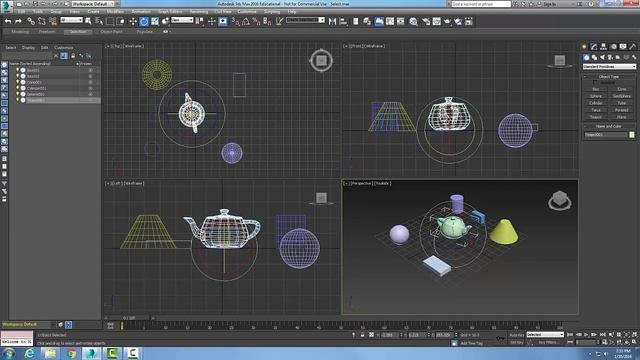
Task: Activate the Select and Rotate tool
Action: coord(144,21)
